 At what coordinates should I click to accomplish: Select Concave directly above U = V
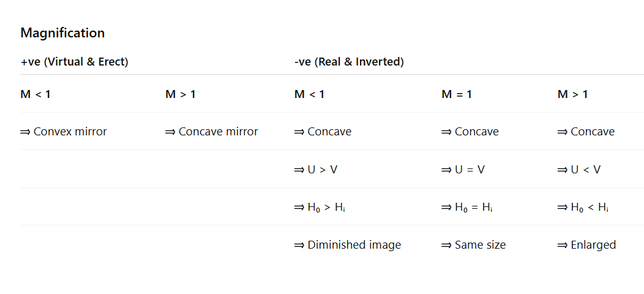point(470,132)
